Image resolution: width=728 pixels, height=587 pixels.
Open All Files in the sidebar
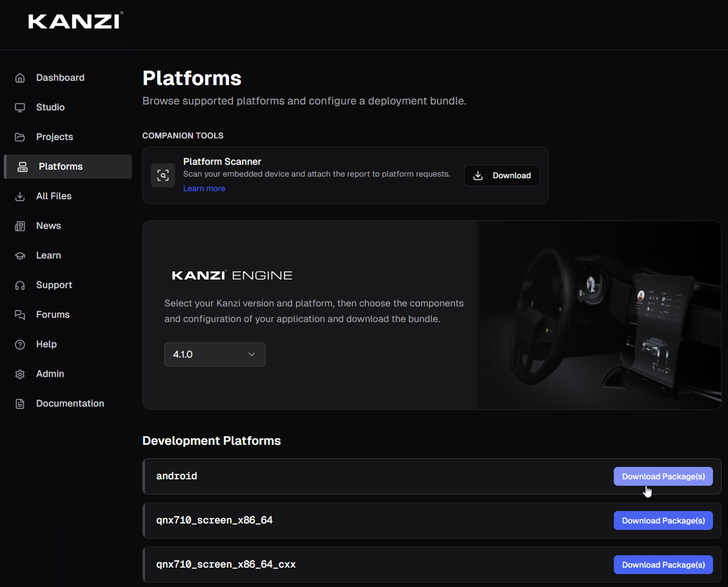click(68, 196)
